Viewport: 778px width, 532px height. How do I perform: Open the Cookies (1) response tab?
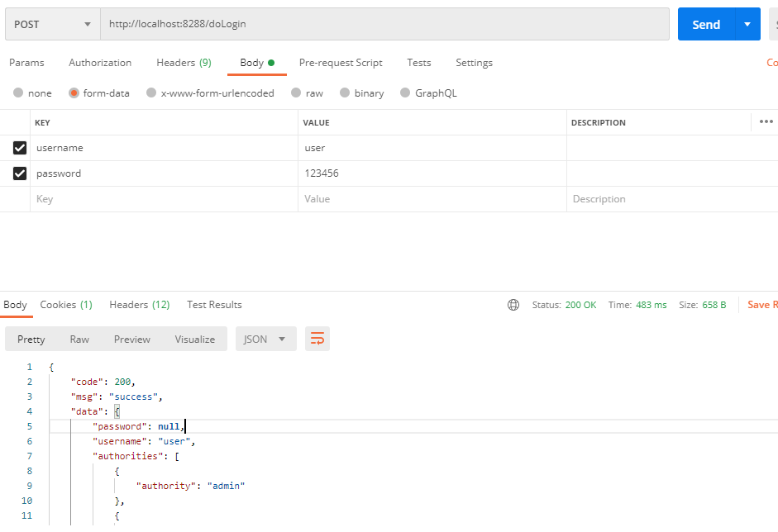pos(66,305)
